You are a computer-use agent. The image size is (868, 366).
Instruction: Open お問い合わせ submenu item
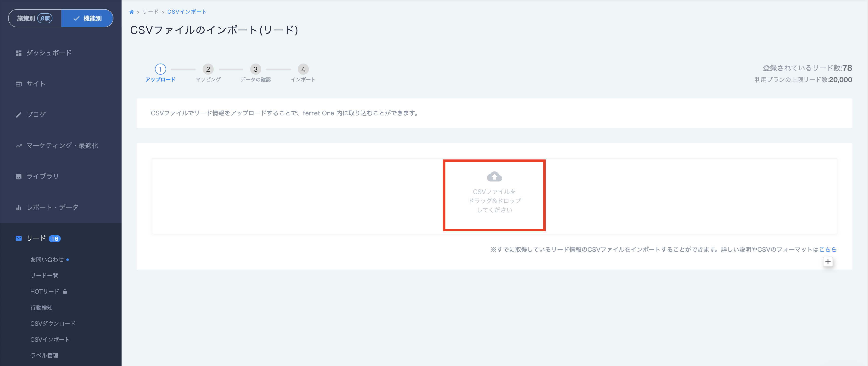coord(47,260)
